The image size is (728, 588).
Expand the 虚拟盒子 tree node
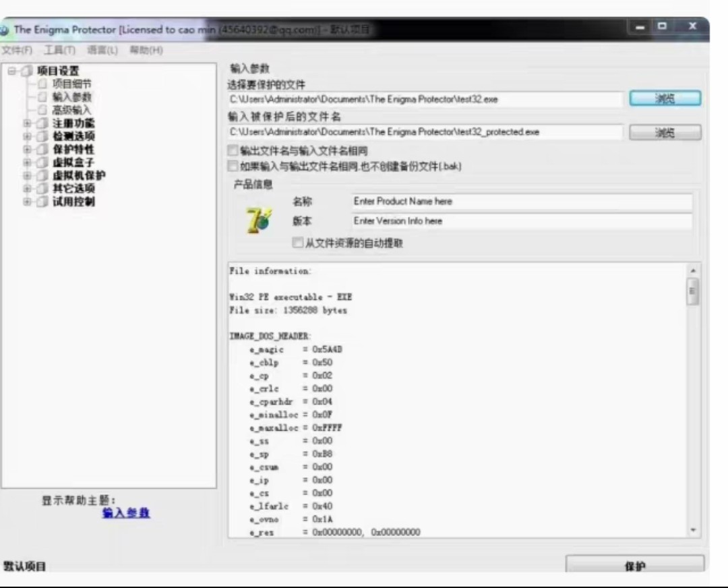tap(27, 162)
